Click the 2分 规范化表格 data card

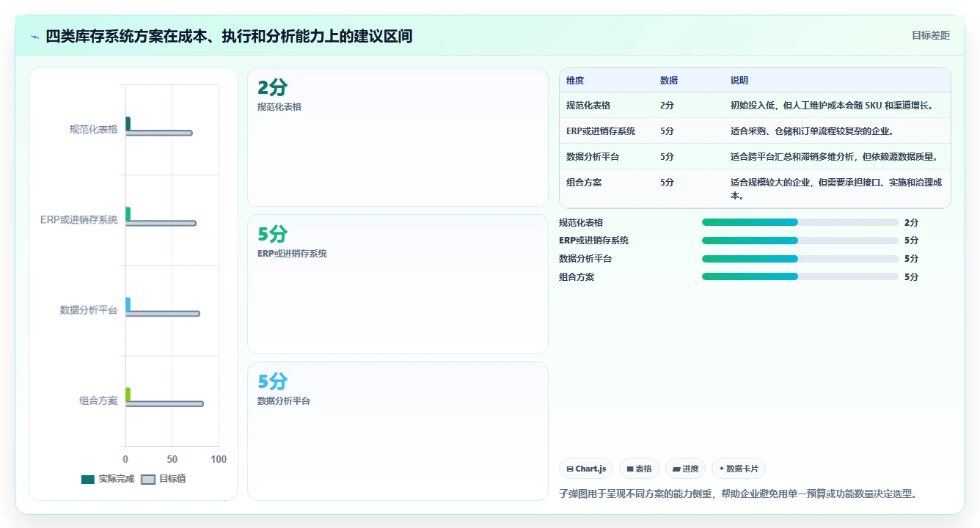[398, 137]
